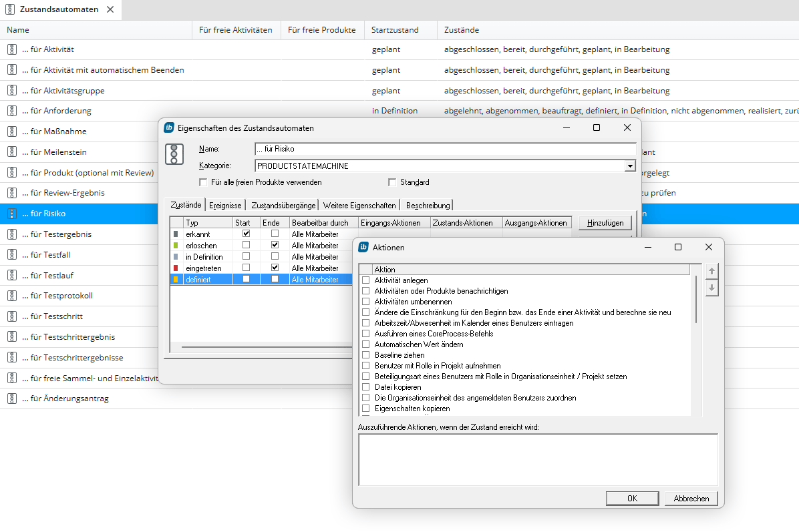
Task: Move action down with the down arrow
Action: pos(711,288)
